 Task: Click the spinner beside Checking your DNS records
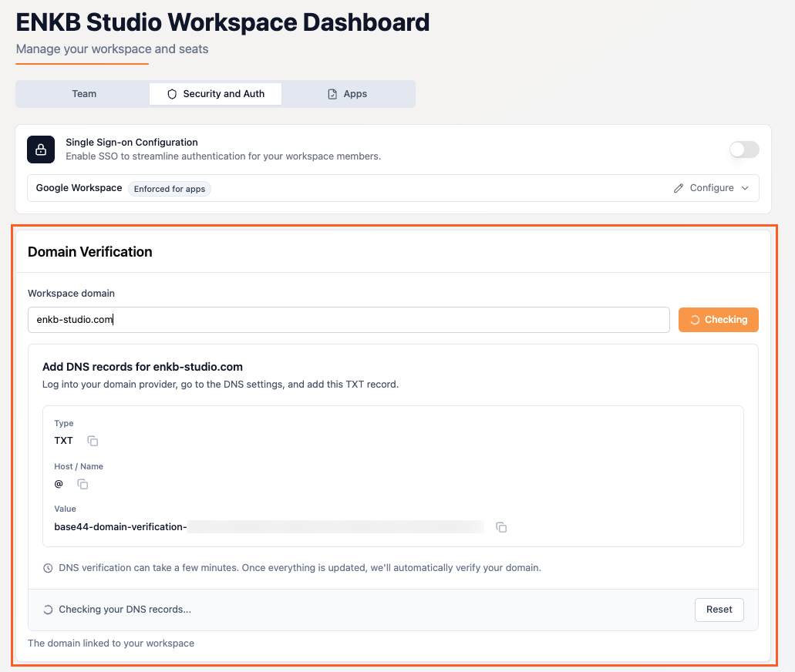pyautogui.click(x=48, y=609)
